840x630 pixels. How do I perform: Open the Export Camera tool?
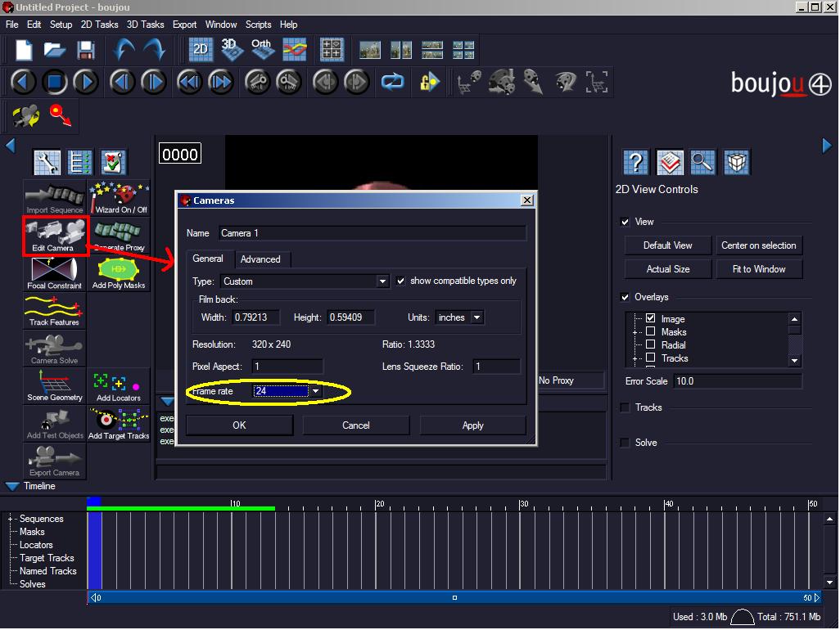(x=55, y=461)
